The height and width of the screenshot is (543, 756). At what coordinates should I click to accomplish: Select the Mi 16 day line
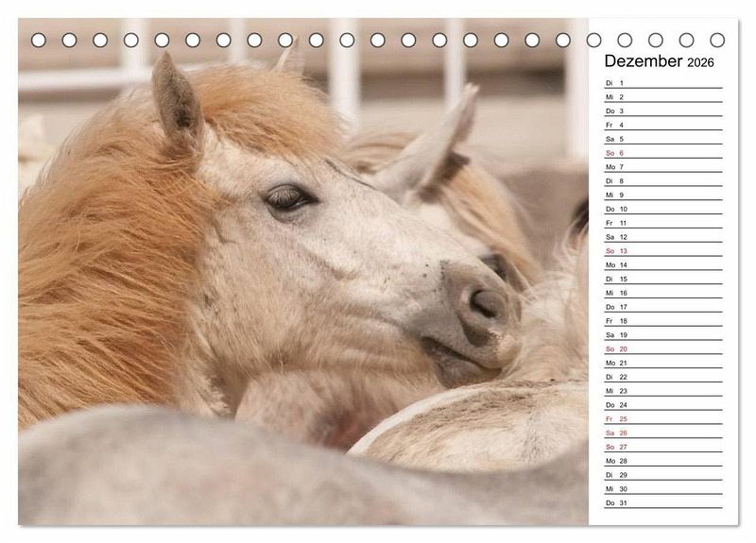point(662,293)
